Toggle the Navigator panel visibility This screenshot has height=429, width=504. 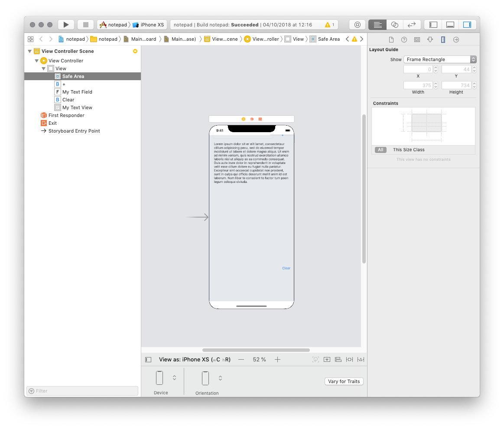pos(433,25)
